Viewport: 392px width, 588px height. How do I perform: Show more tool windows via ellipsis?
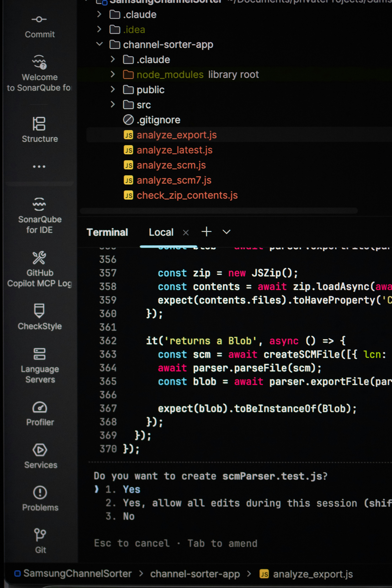click(39, 167)
